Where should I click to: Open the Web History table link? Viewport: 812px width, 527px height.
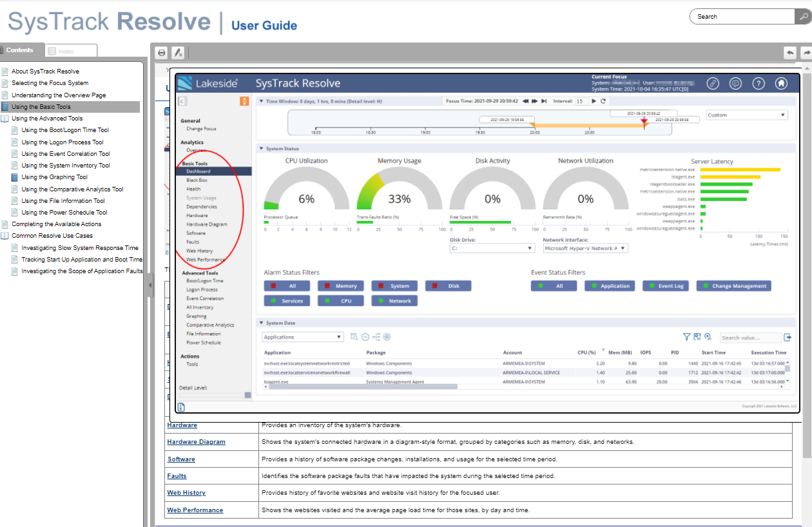coord(186,492)
